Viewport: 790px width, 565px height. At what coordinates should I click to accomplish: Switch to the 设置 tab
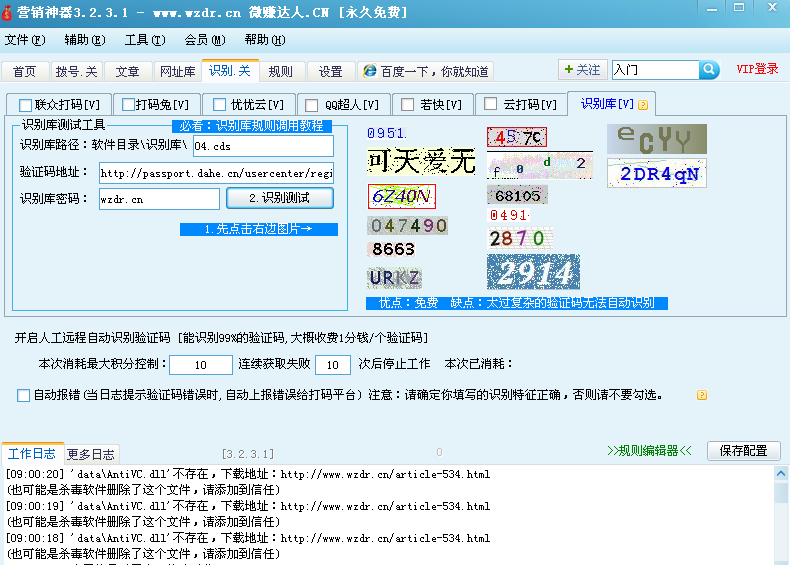tap(331, 72)
